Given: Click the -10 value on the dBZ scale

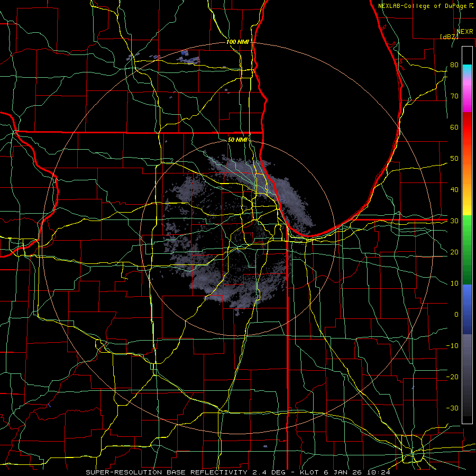Looking at the screenshot, I should [452, 346].
